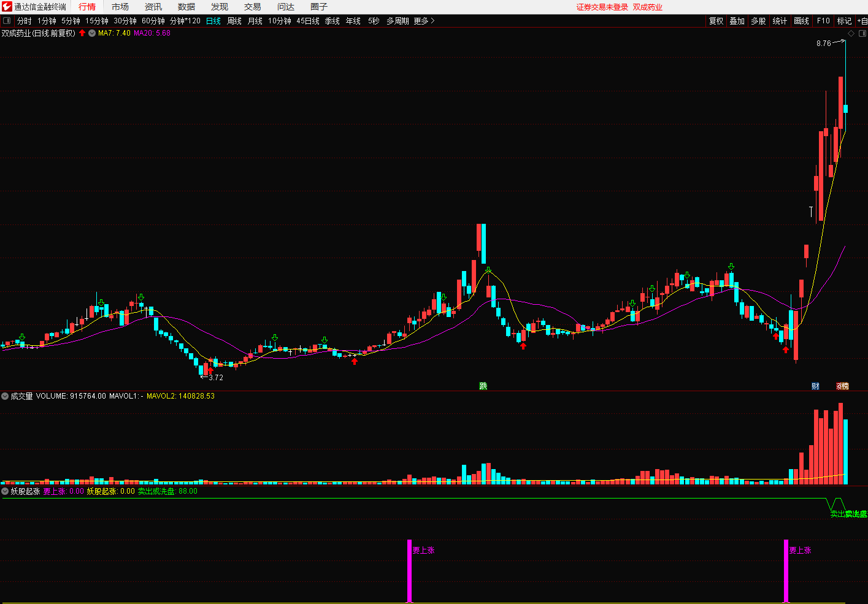This screenshot has height=604, width=868.
Task: Switch to 10分钟 period
Action: 280,21
